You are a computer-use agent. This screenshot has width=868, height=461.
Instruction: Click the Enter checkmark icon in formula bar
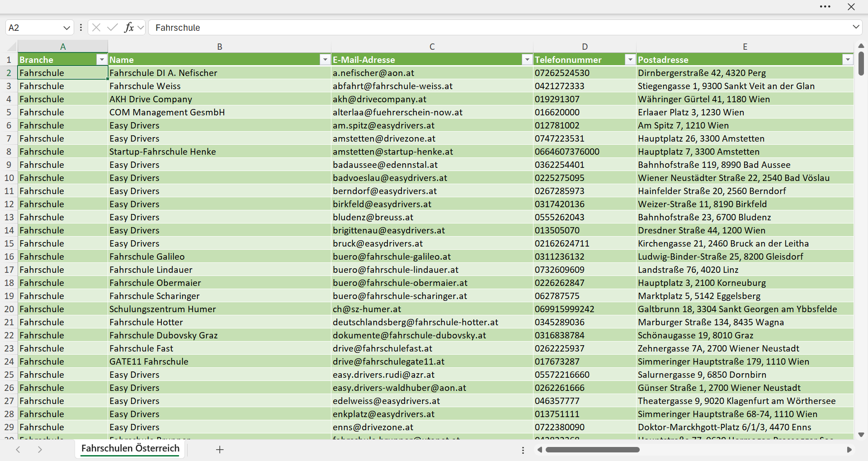(x=113, y=28)
